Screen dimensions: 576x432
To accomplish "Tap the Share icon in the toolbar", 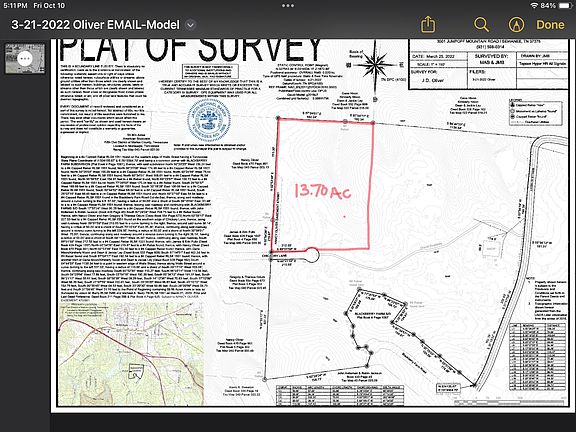I will click(428, 25).
